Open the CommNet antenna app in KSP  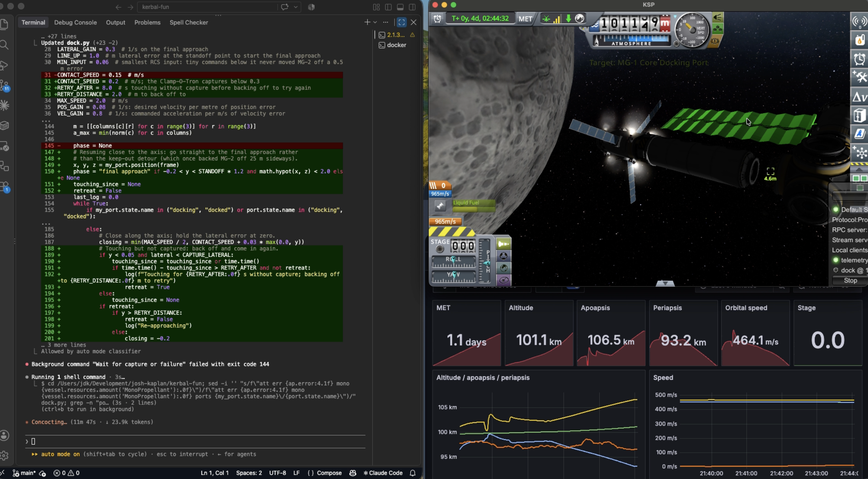pos(859,22)
